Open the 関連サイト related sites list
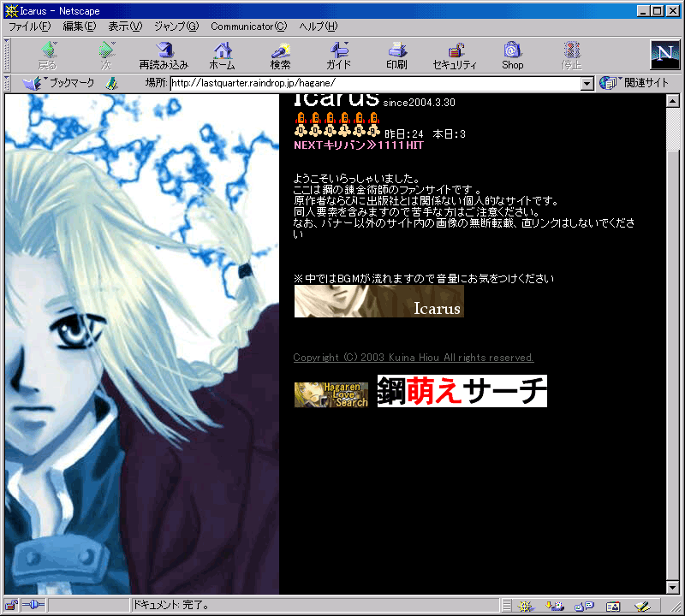Screen dimensions: 685x616 click(x=634, y=83)
